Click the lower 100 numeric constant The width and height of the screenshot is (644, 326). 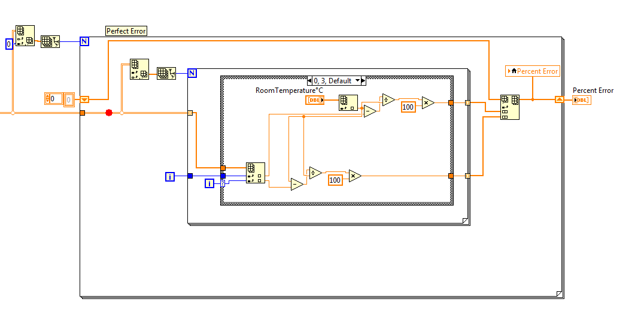(335, 180)
